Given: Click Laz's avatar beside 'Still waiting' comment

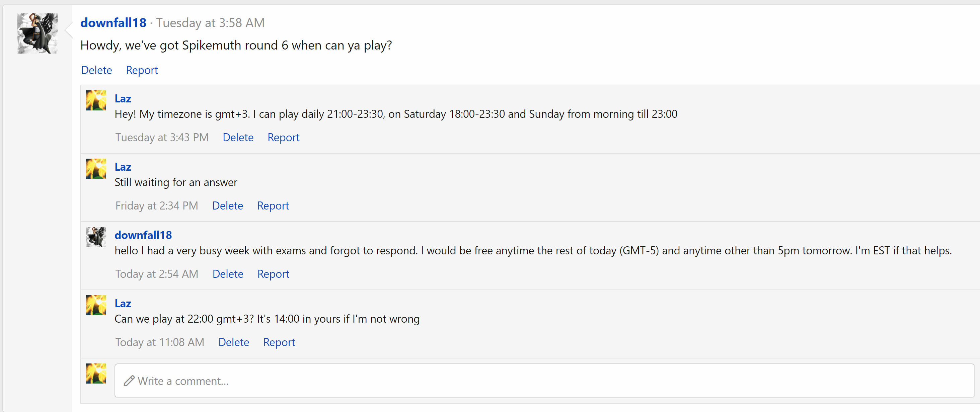Looking at the screenshot, I should pyautogui.click(x=96, y=169).
